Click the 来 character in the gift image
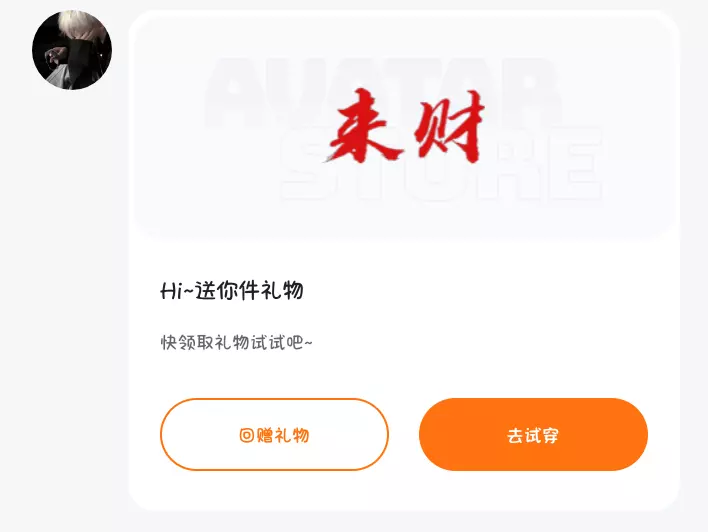Image resolution: width=708 pixels, height=532 pixels. click(361, 126)
